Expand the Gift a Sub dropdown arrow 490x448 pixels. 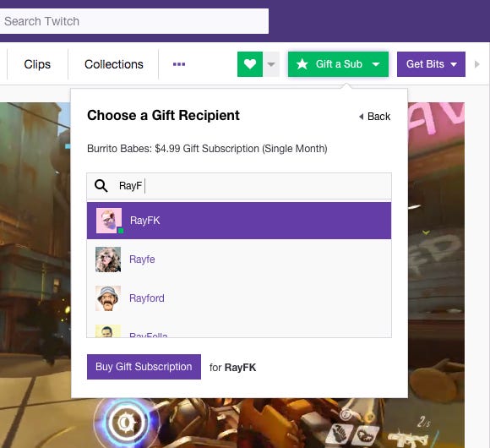[x=376, y=64]
